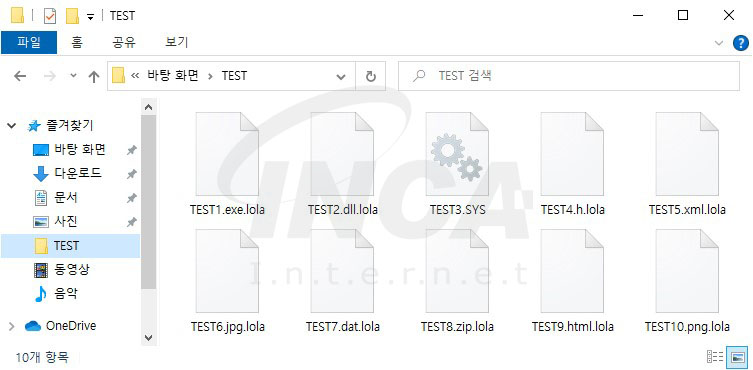Click the New folder quick access icon
The height and width of the screenshot is (370, 753).
[73, 16]
